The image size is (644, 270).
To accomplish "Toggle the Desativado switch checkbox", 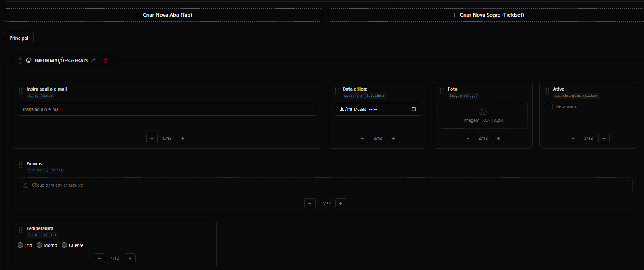I will [549, 107].
